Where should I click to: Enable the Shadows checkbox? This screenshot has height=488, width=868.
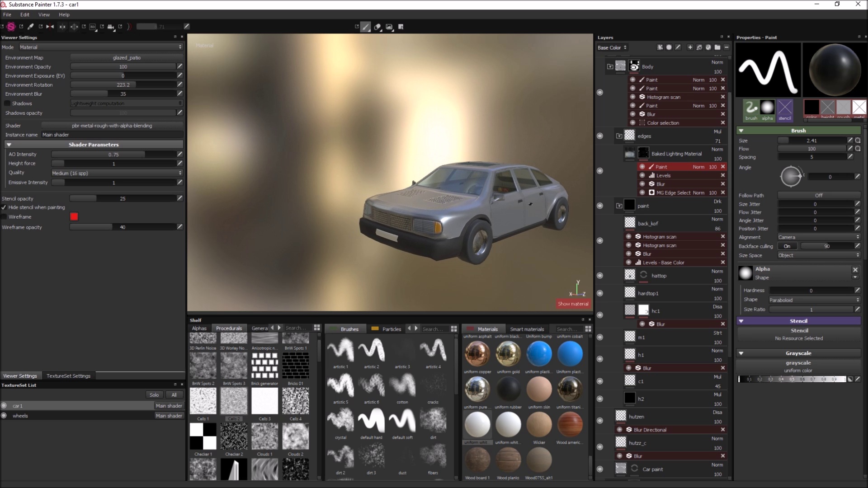tap(7, 103)
